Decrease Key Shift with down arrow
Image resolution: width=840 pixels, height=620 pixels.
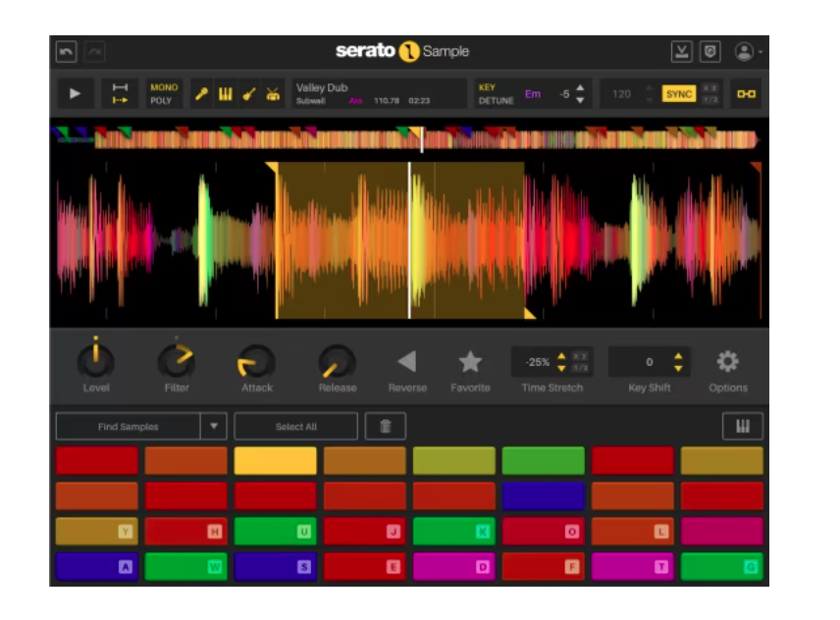click(x=678, y=368)
